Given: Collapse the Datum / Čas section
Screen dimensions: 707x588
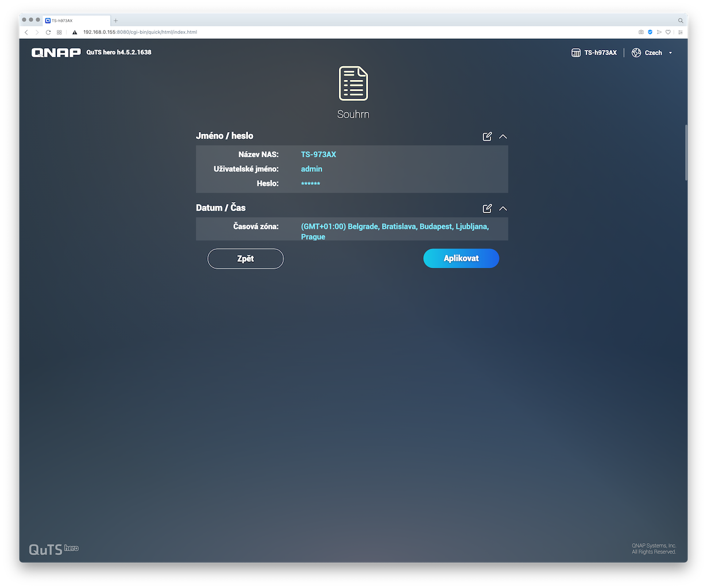Looking at the screenshot, I should click(503, 208).
